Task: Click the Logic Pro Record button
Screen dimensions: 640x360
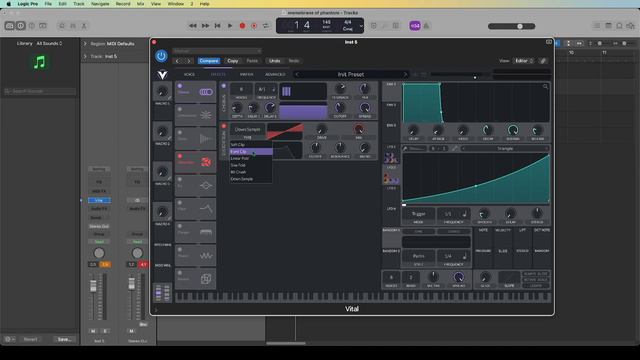Action: click(x=242, y=26)
